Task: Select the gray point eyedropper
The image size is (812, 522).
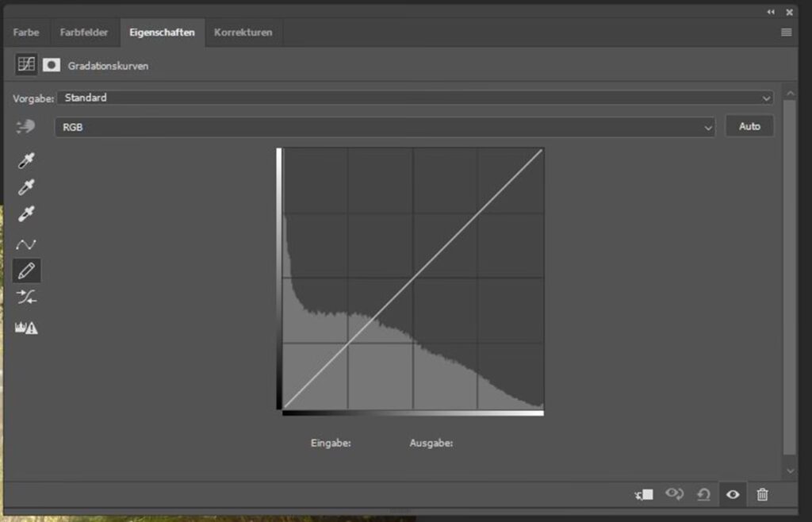Action: pyautogui.click(x=26, y=188)
